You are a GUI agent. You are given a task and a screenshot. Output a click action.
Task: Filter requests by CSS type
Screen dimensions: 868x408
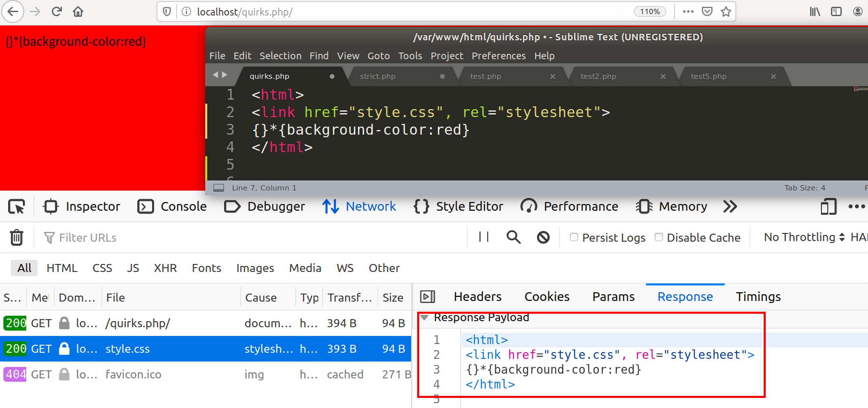102,268
